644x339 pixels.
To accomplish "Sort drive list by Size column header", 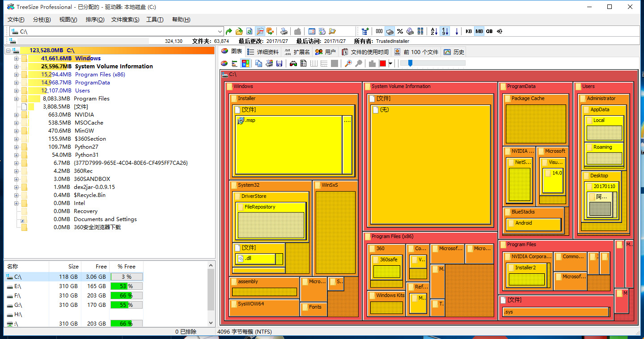I will tap(65, 266).
